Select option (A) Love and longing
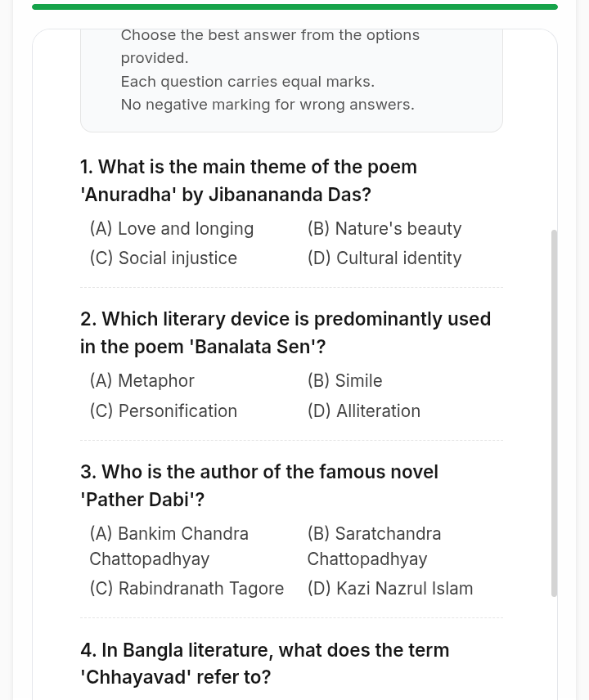Viewport: 589px width, 700px height. click(172, 229)
